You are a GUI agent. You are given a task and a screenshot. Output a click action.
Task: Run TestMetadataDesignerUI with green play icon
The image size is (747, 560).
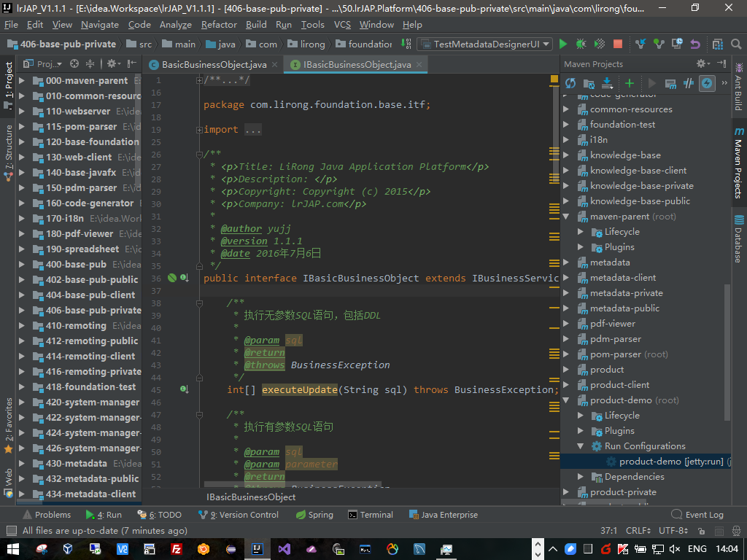563,44
